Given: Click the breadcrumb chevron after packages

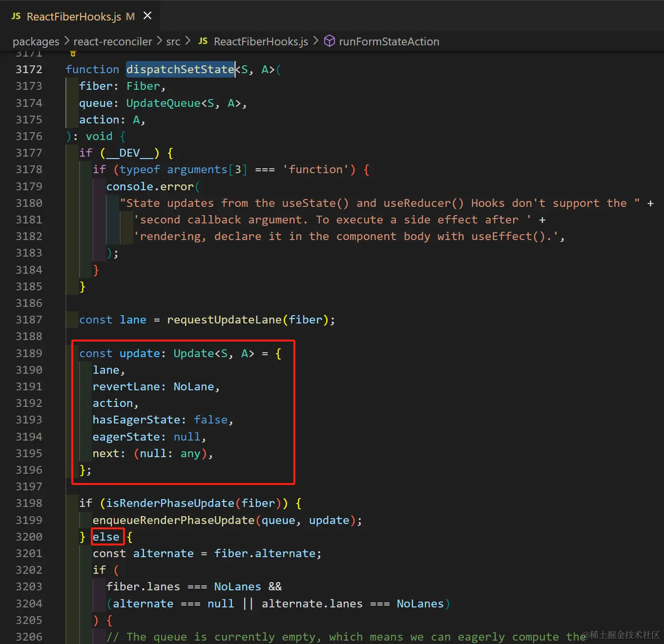Looking at the screenshot, I should pos(66,41).
